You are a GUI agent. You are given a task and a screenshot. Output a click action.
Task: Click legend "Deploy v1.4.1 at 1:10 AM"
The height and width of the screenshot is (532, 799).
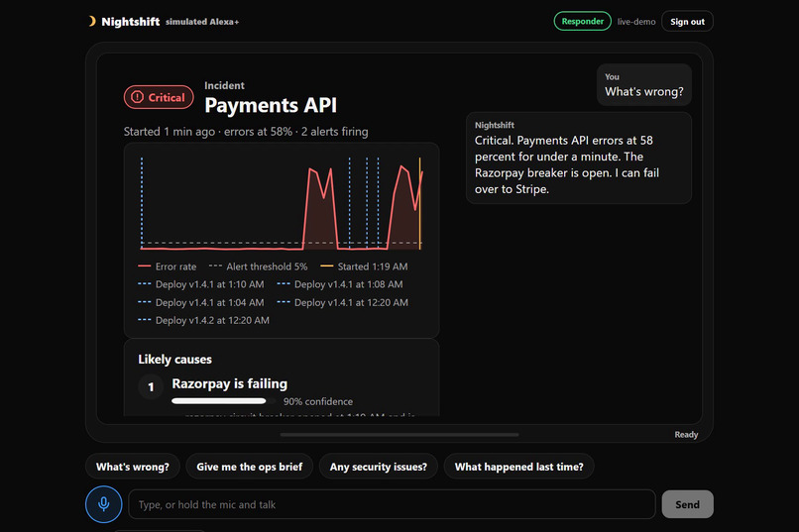tap(201, 284)
